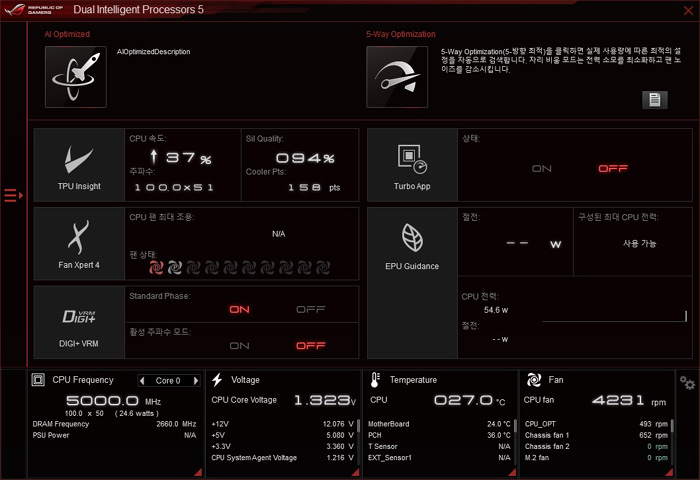This screenshot has width=700, height=480.
Task: Select the PCH temperature row
Action: click(439, 435)
